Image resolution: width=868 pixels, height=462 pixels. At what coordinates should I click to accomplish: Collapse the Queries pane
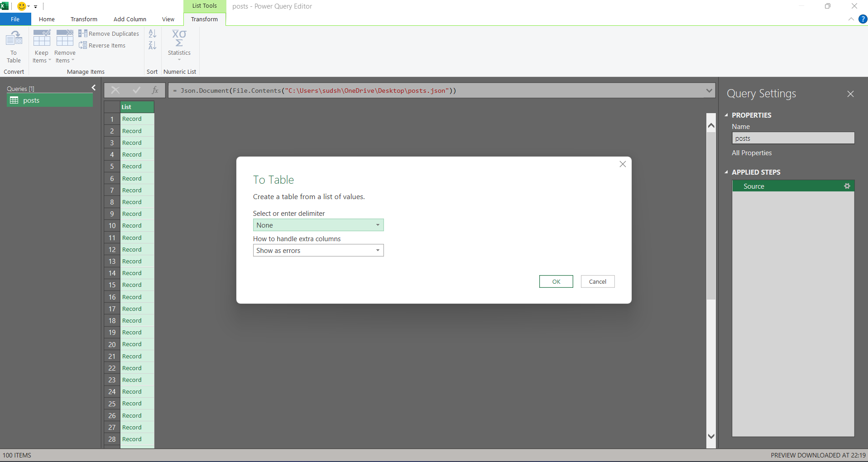(x=93, y=87)
